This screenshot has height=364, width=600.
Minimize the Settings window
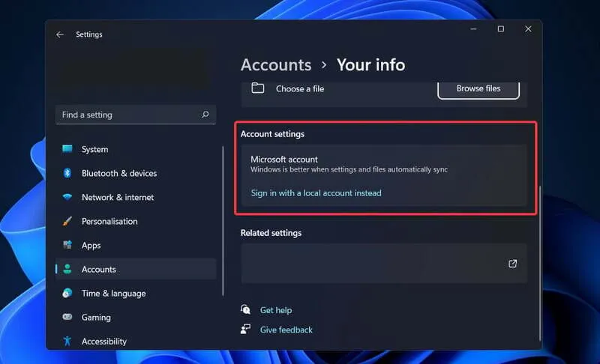click(x=473, y=29)
